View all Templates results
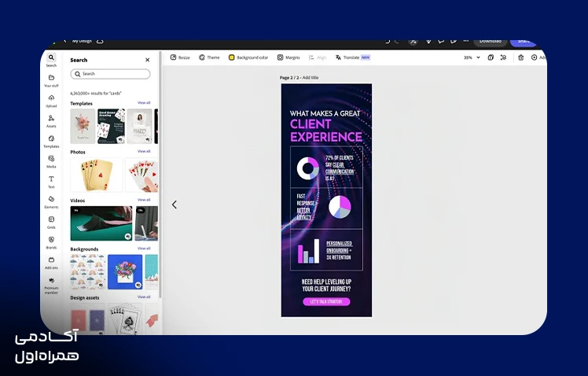This screenshot has height=376, width=588. (x=144, y=102)
